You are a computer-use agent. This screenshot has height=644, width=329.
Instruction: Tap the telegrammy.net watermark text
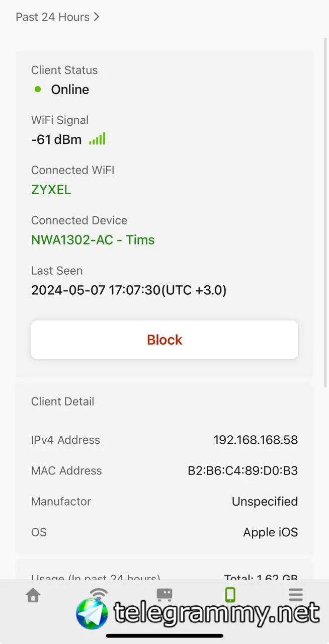coord(216,613)
